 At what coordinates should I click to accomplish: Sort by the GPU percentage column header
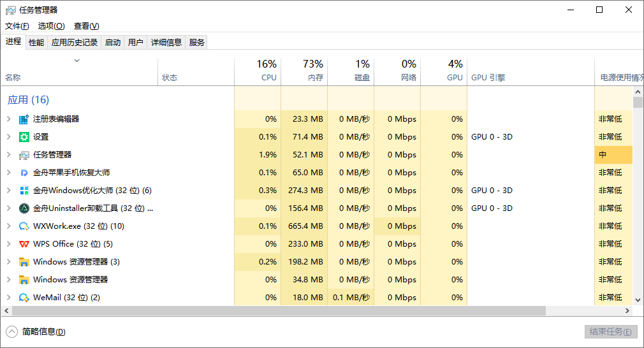pyautogui.click(x=444, y=71)
